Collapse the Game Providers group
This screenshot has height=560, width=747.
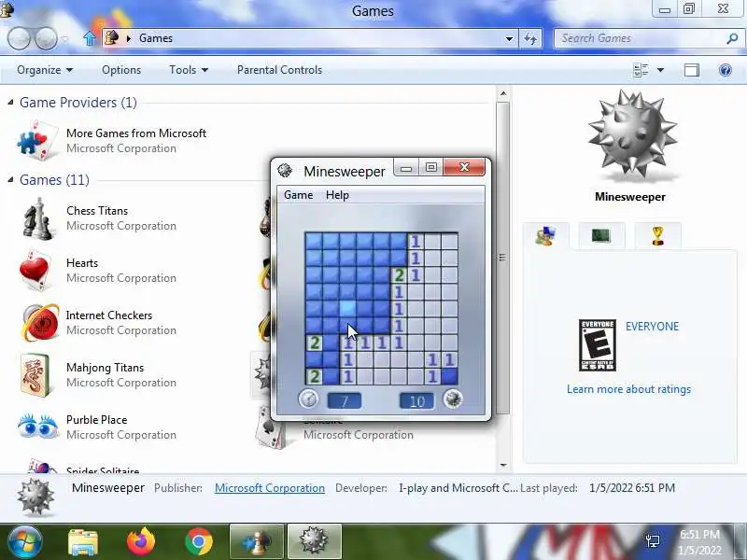[10, 103]
